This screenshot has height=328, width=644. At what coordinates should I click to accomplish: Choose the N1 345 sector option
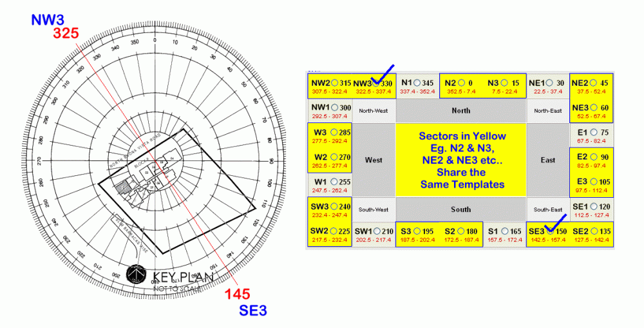click(x=417, y=83)
